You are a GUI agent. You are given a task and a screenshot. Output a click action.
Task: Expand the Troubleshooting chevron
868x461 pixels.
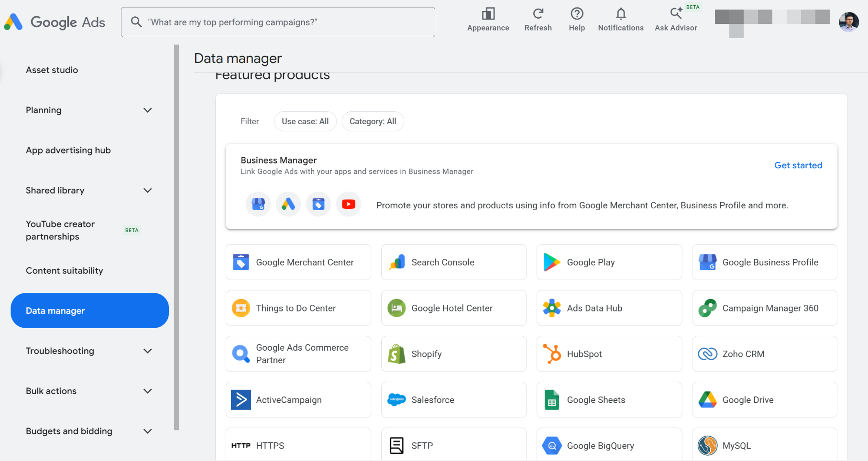[148, 351]
